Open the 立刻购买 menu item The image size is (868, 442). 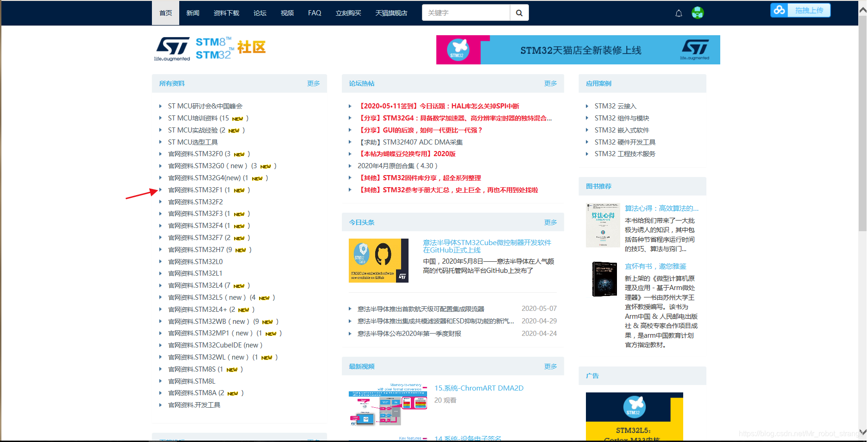point(348,13)
